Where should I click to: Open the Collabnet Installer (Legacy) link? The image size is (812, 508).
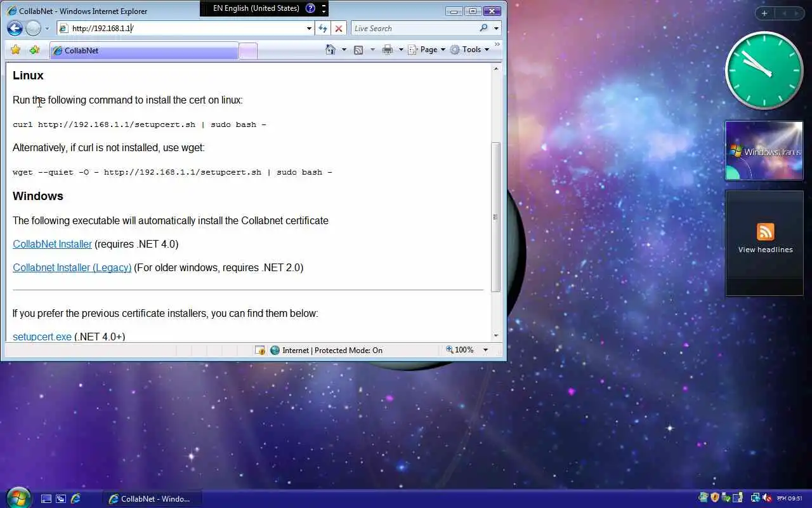(x=72, y=267)
